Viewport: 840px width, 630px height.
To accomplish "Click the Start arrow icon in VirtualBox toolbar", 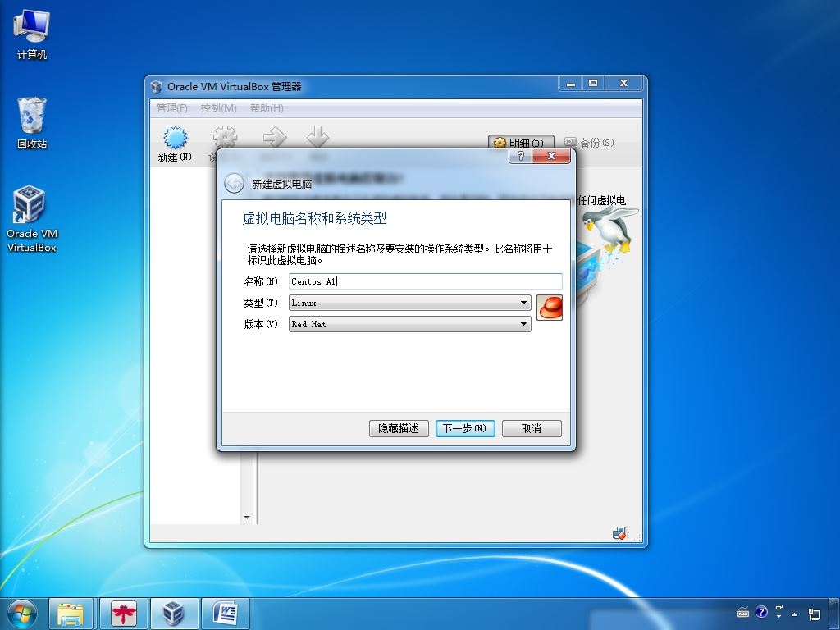I will pyautogui.click(x=275, y=137).
